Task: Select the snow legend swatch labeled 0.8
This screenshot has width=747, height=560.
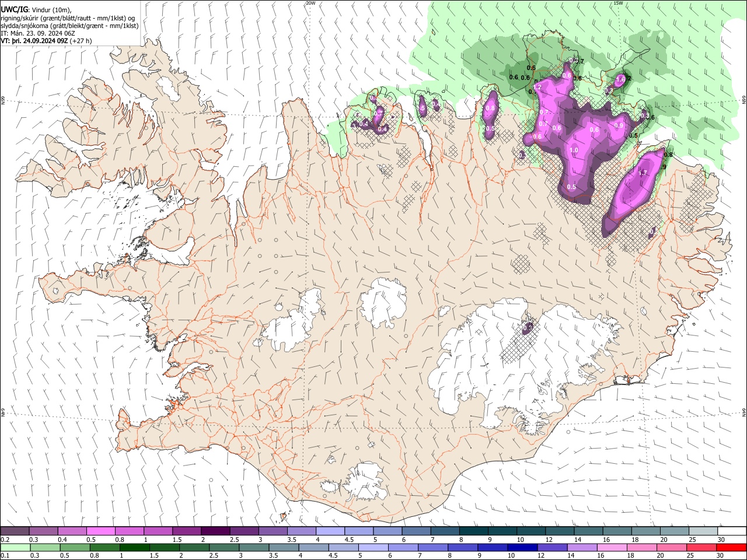Action: click(130, 531)
